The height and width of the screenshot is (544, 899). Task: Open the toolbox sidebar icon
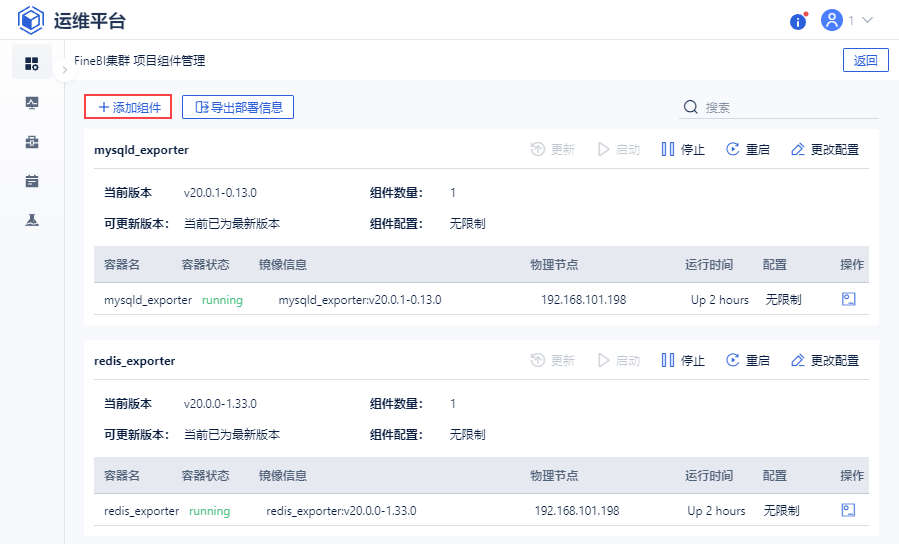pos(32,142)
